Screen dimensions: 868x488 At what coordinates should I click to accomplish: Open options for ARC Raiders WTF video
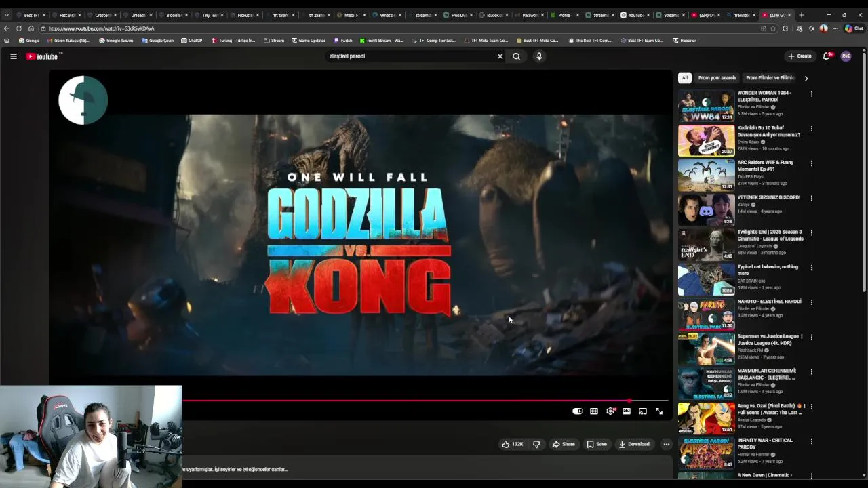click(811, 163)
